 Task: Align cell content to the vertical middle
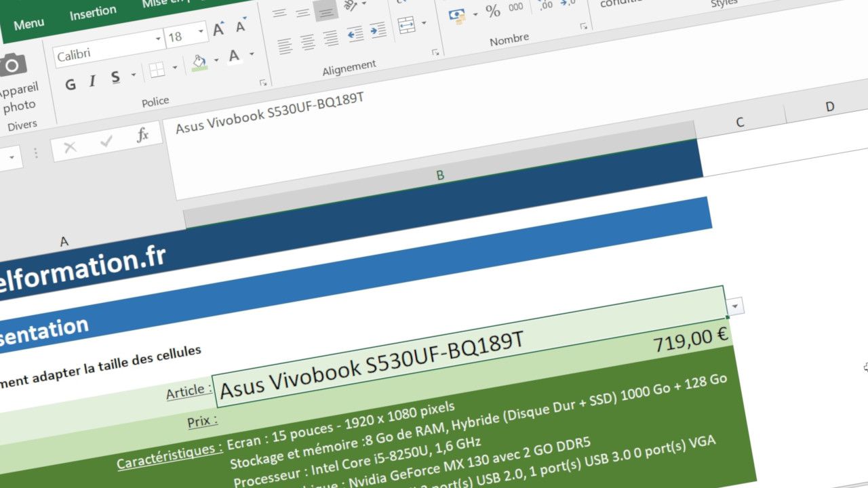tap(303, 12)
